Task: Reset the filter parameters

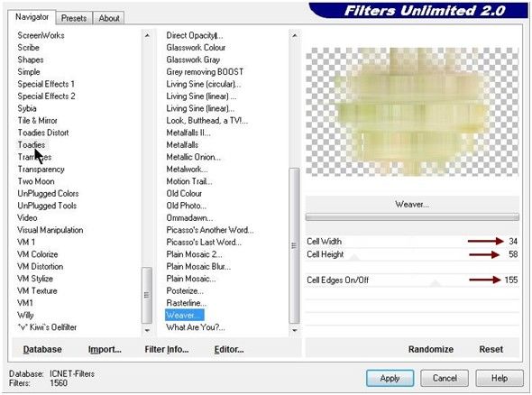Action: 491,349
